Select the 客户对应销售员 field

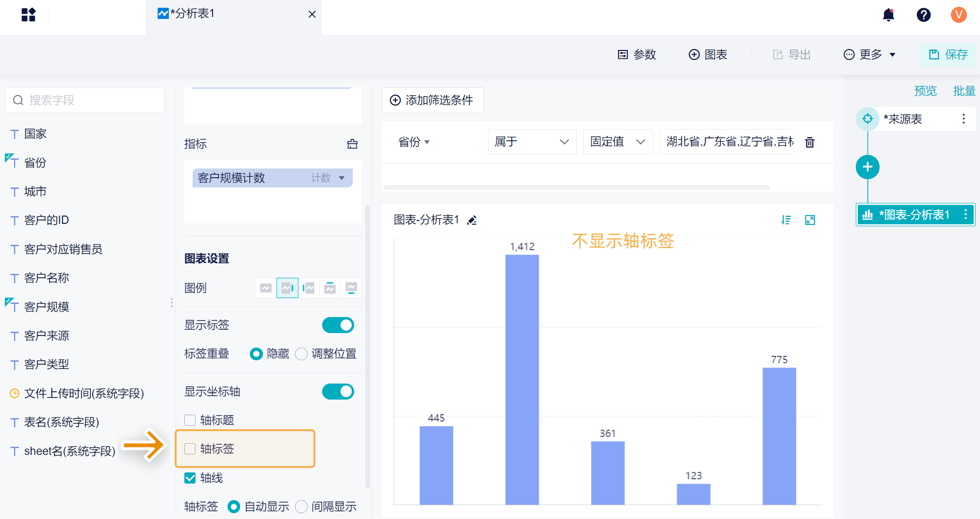[x=63, y=249]
